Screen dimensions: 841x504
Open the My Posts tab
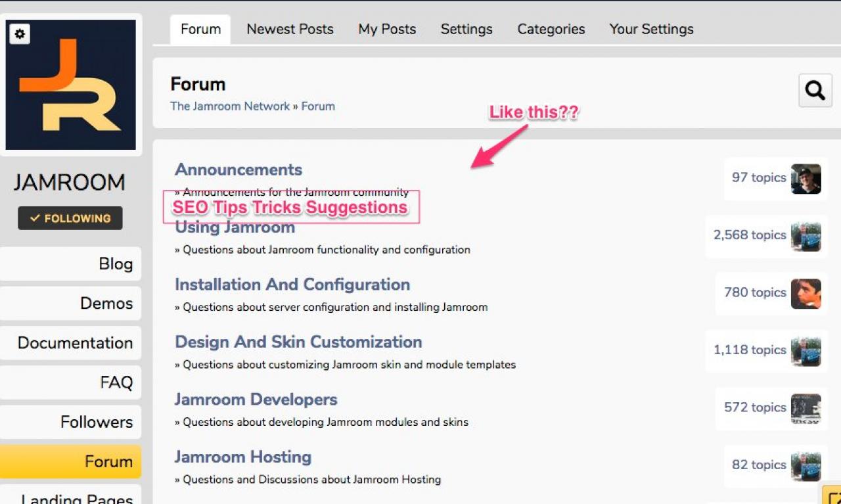pos(387,30)
